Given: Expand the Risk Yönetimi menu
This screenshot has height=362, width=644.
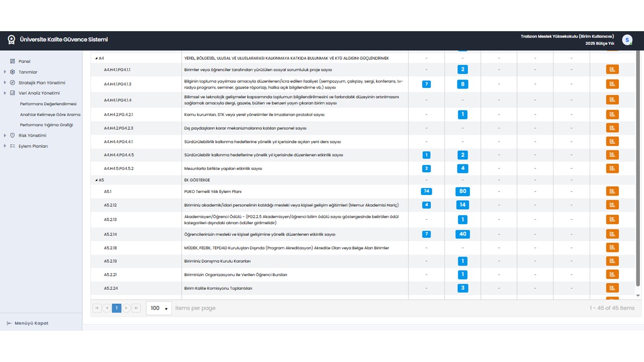Looking at the screenshot, I should coord(5,135).
